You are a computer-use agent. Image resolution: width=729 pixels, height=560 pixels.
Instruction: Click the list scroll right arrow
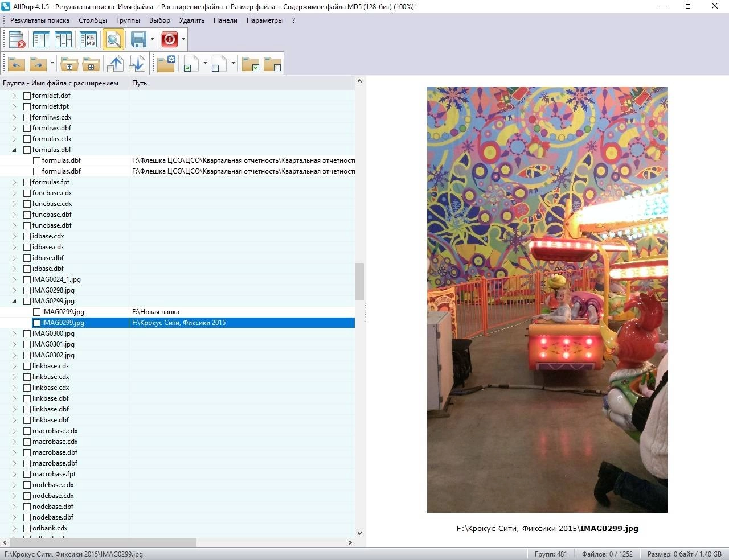click(x=350, y=543)
